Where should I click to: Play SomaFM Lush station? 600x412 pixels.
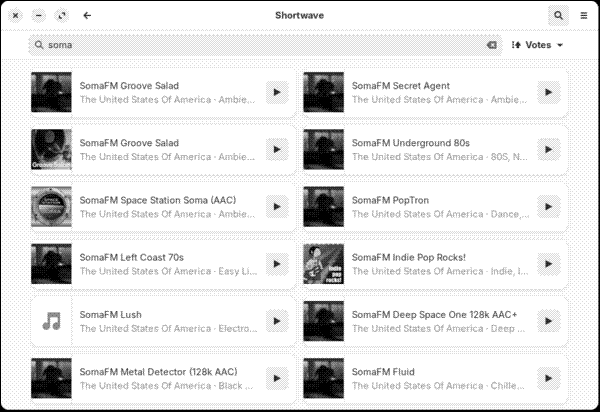(x=277, y=321)
